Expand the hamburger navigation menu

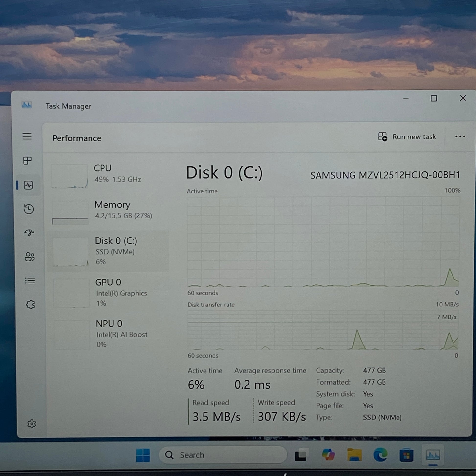click(27, 136)
